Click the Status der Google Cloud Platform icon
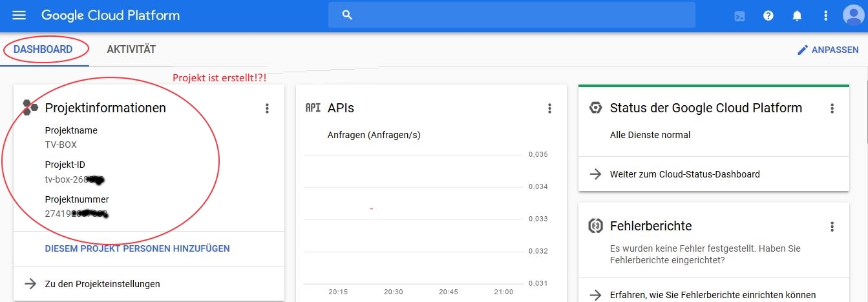The image size is (868, 302). pyautogui.click(x=595, y=108)
